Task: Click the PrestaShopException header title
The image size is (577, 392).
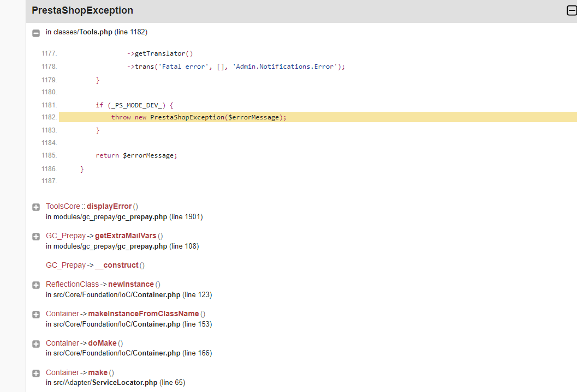Action: [82, 10]
